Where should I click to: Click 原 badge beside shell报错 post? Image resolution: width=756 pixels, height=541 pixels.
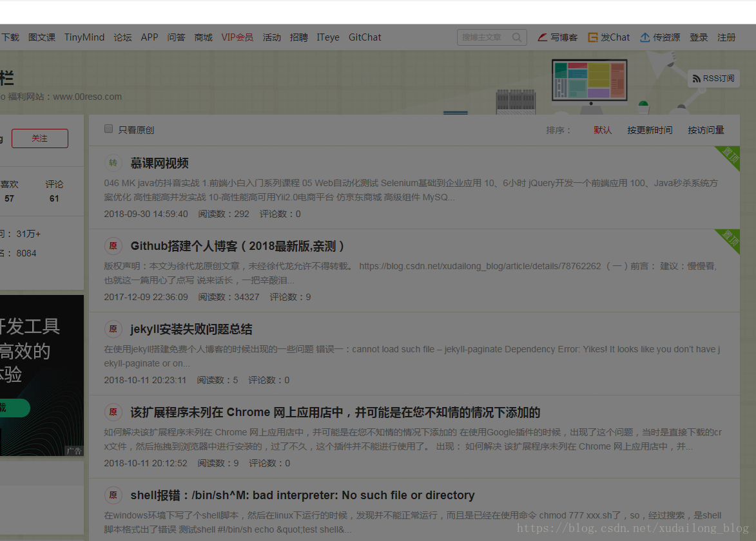[113, 495]
